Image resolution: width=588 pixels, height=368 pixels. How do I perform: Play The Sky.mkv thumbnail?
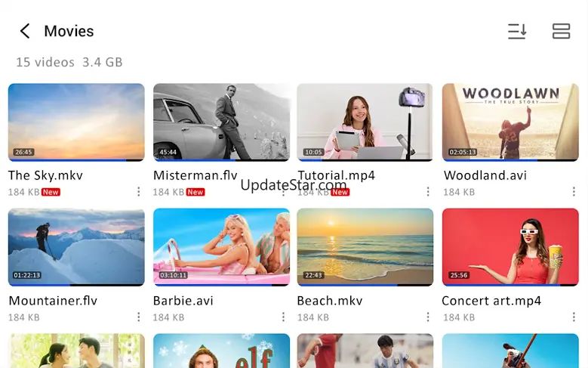point(76,122)
